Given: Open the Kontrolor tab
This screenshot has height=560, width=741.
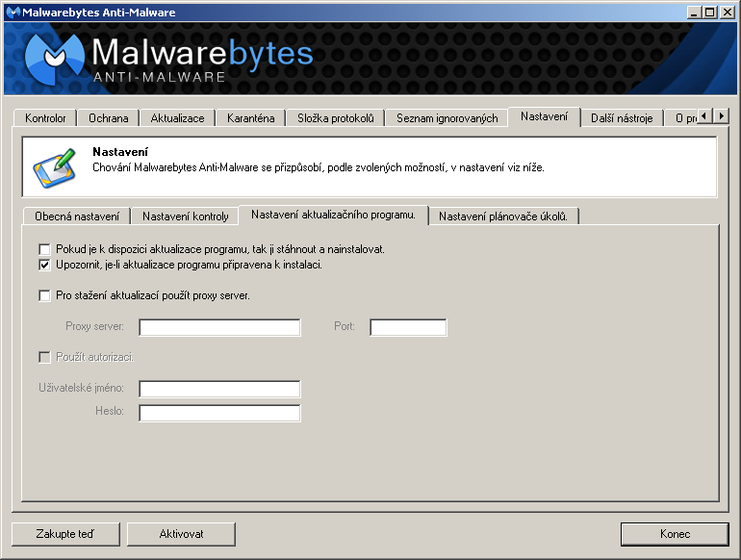Looking at the screenshot, I should point(45,118).
